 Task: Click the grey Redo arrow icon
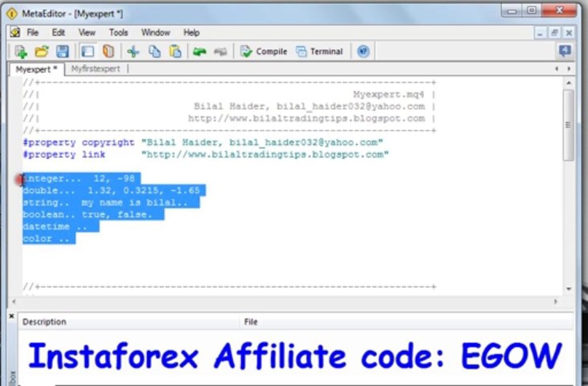coord(220,51)
